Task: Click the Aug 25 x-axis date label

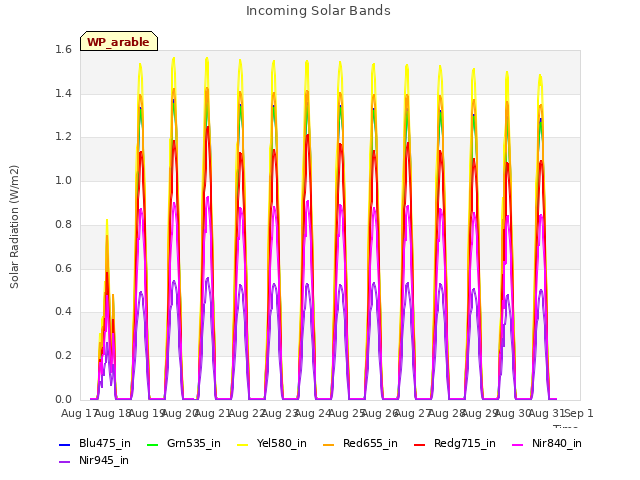Action: point(347,414)
